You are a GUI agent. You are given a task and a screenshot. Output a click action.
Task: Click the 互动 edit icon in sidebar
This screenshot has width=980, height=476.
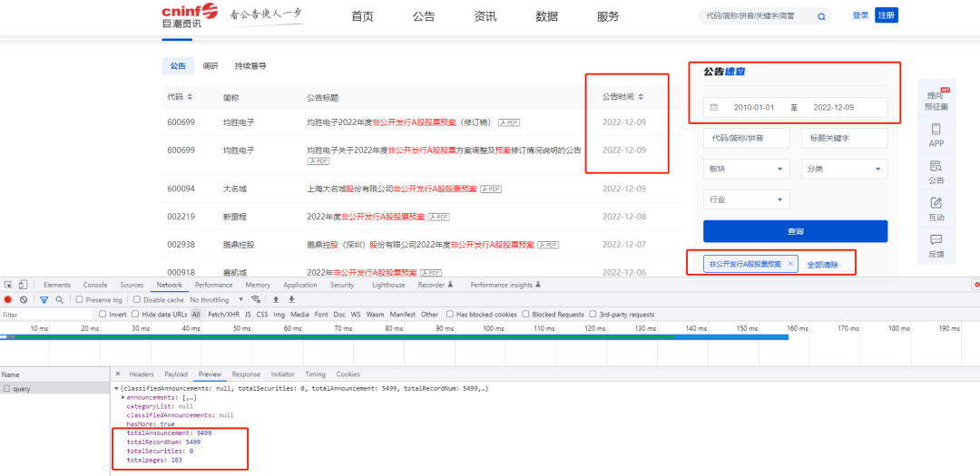coord(936,203)
